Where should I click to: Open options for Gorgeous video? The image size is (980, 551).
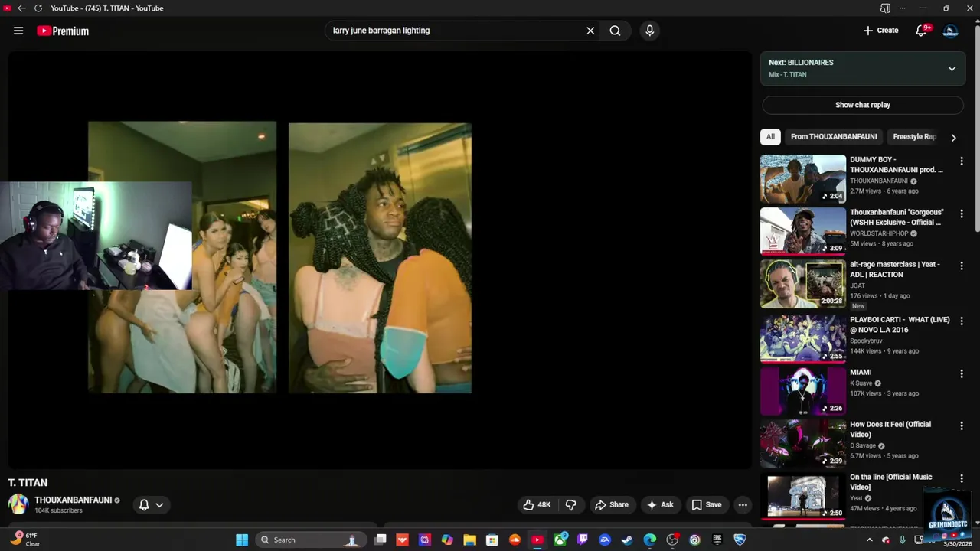click(x=961, y=214)
